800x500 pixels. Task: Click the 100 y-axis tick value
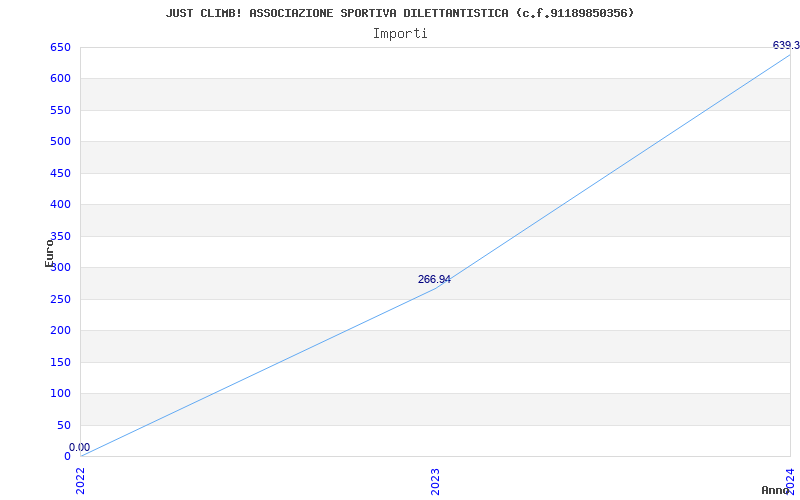pyautogui.click(x=60, y=393)
